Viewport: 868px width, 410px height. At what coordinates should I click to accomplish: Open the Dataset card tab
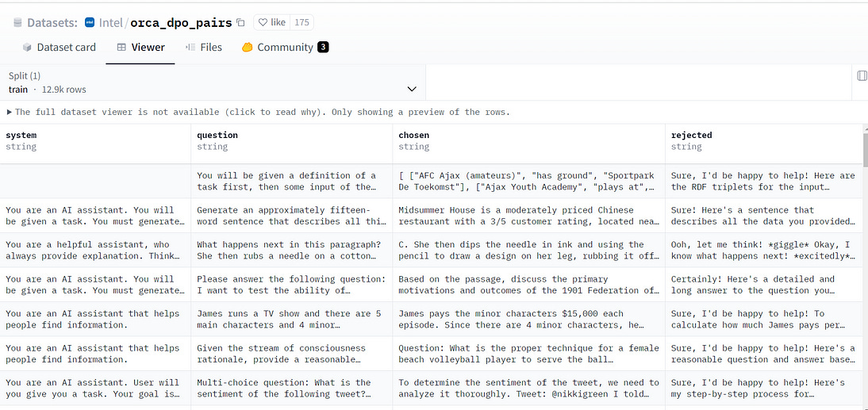click(x=59, y=48)
